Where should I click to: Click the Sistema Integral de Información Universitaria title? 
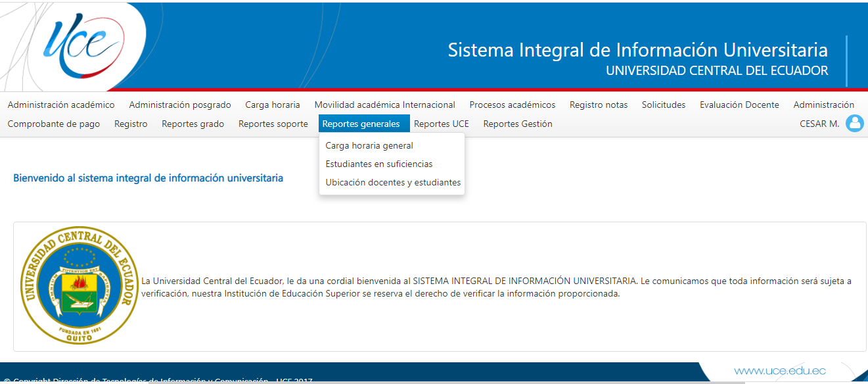click(x=638, y=50)
